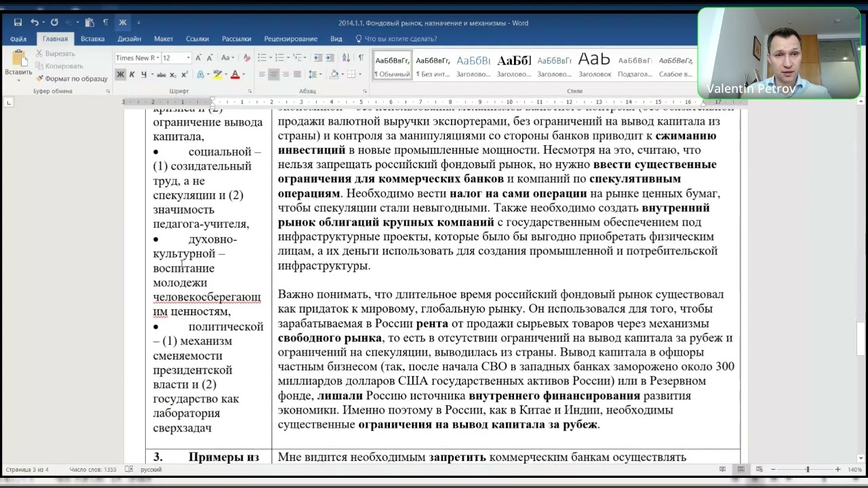
Task: Open the font size 12 dropdown
Action: click(189, 58)
